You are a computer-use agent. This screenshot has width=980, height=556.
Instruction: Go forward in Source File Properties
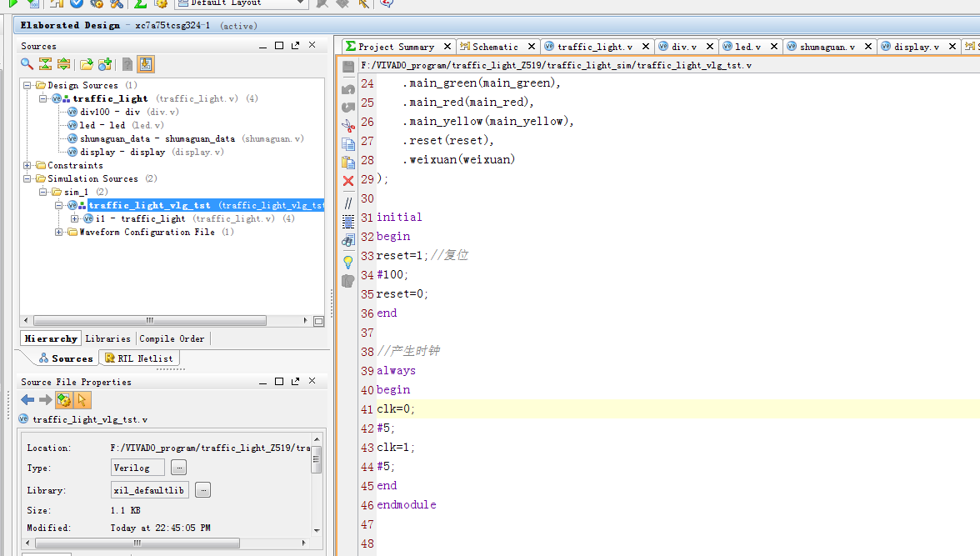coord(45,399)
